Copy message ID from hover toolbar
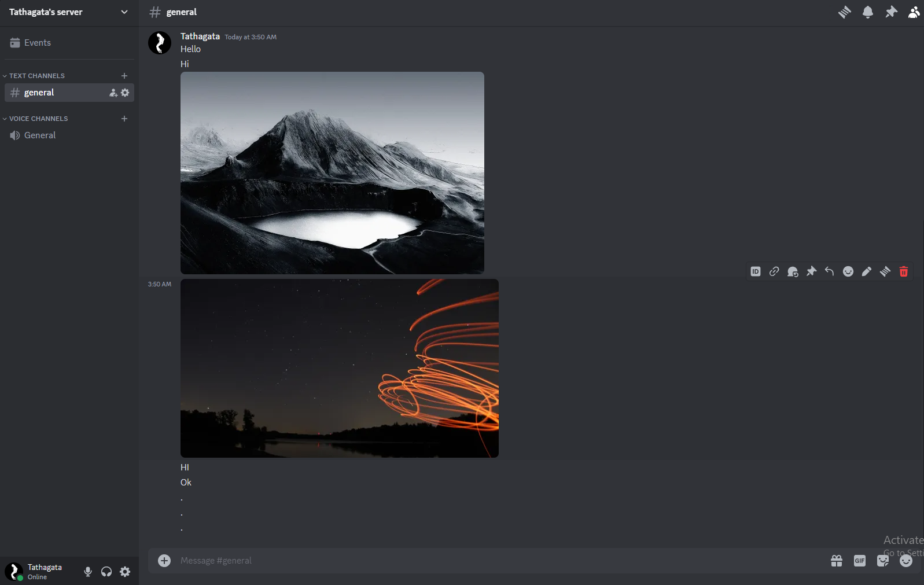This screenshot has width=924, height=585. 756,271
